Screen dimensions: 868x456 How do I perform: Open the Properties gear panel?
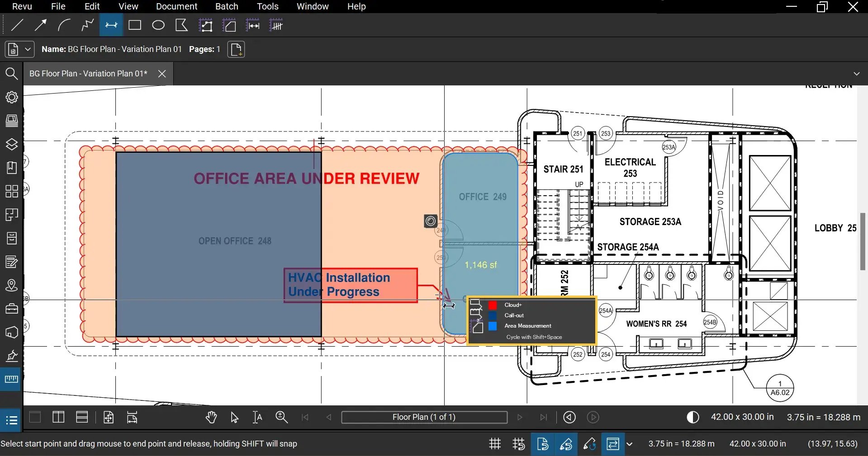[12, 97]
